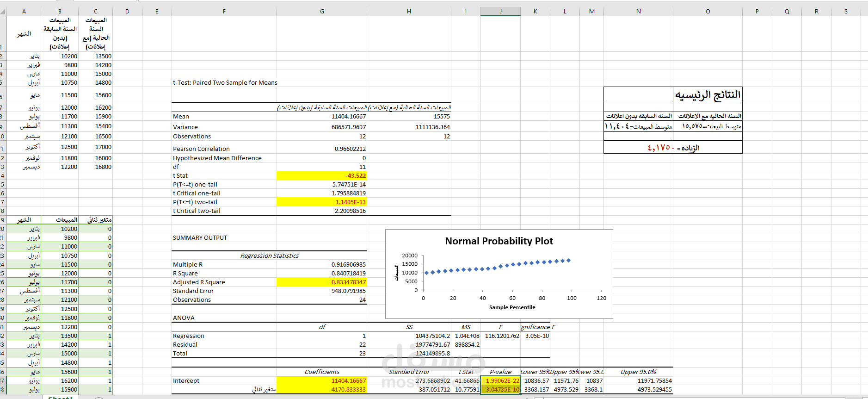
Task: Click the 'Pearson Correlation' label cell
Action: point(224,149)
